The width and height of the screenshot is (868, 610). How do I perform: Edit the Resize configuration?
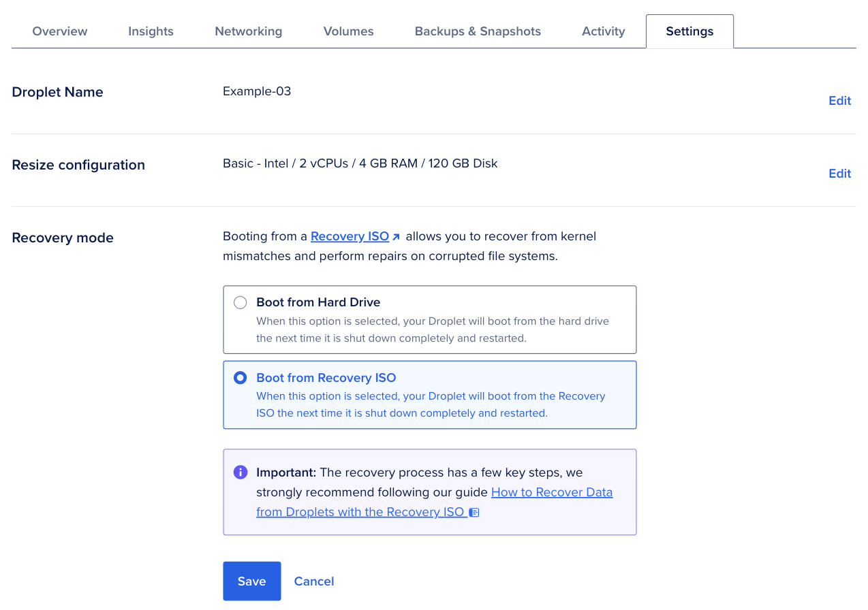click(x=839, y=174)
